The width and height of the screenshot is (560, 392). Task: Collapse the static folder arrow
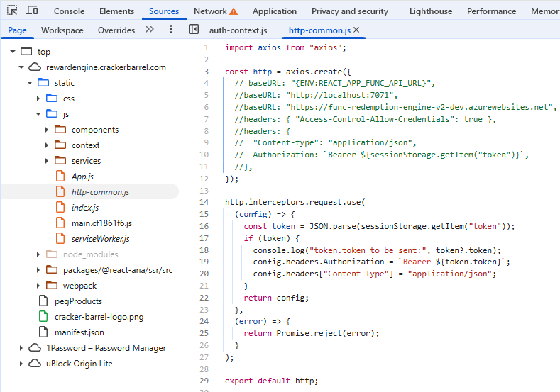pyautogui.click(x=30, y=83)
